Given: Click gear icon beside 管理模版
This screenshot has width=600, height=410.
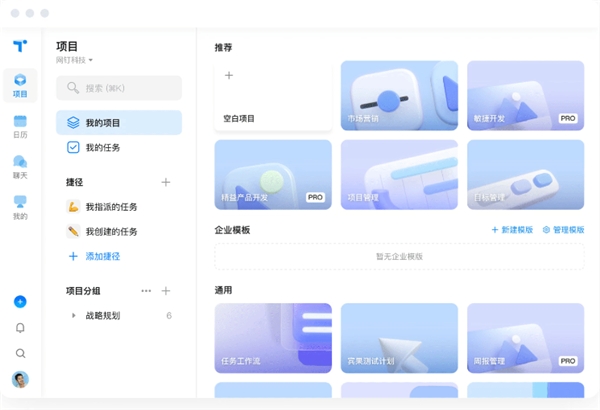Looking at the screenshot, I should point(546,230).
